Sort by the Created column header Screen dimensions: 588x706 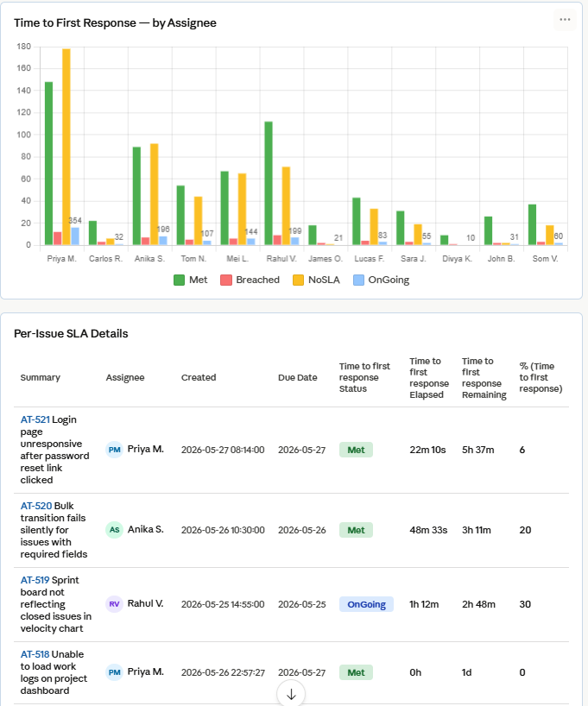[199, 377]
